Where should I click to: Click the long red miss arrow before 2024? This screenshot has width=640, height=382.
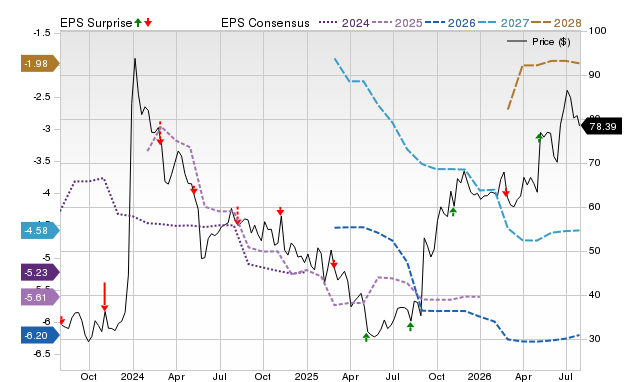[104, 297]
